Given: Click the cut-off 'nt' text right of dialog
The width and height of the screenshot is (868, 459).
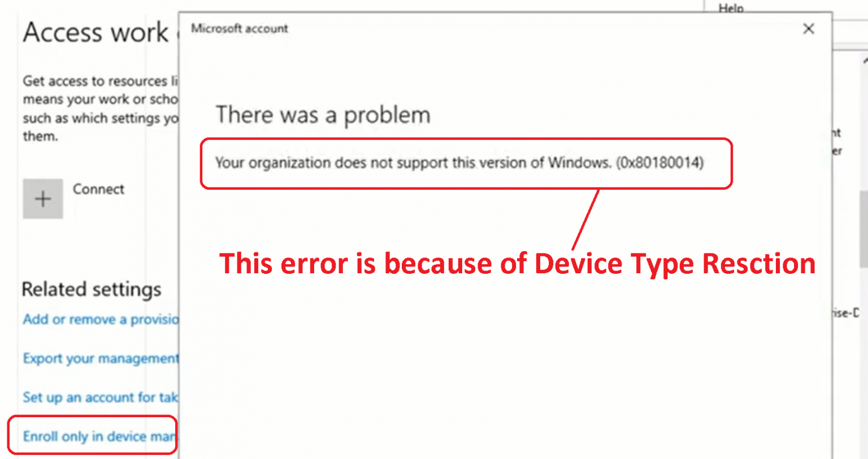Looking at the screenshot, I should click(836, 133).
